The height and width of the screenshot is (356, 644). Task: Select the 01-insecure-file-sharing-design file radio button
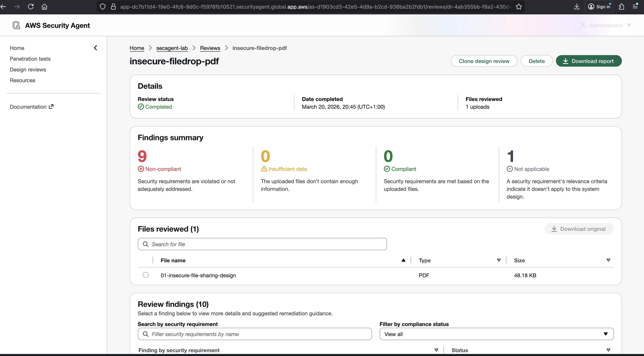click(x=146, y=275)
